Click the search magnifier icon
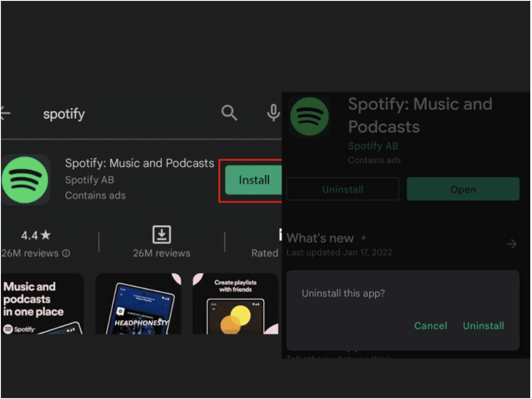Viewport: 532px width, 399px height. coord(229,114)
